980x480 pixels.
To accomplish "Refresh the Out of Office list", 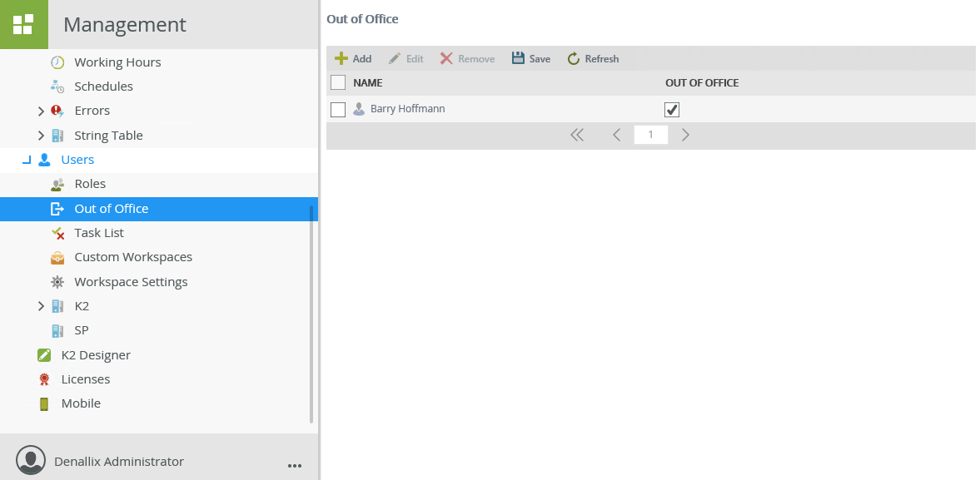I will [593, 59].
